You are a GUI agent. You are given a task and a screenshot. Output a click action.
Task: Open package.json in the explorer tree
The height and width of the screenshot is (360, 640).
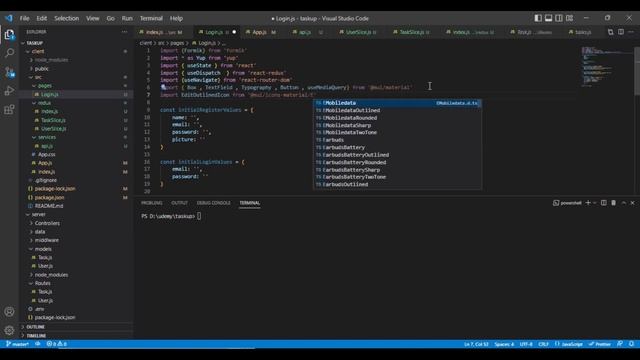pyautogui.click(x=76, y=197)
